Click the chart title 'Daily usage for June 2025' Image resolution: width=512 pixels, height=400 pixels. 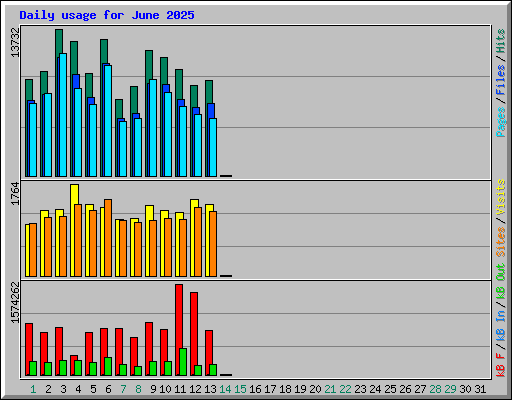point(107,15)
